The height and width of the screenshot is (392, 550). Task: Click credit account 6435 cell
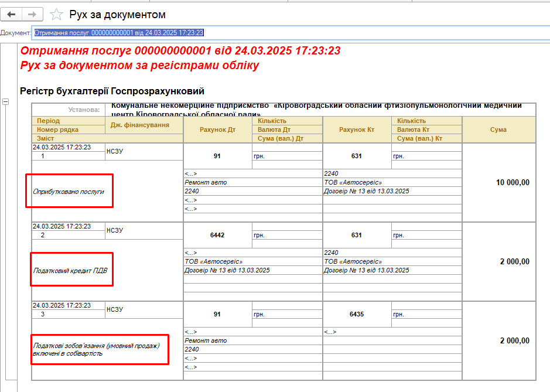[357, 314]
